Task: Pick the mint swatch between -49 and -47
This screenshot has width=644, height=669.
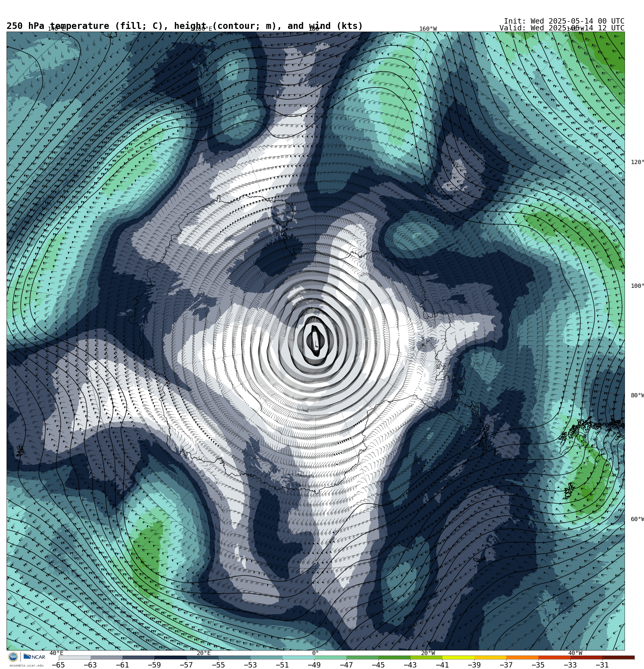Action: click(x=331, y=657)
